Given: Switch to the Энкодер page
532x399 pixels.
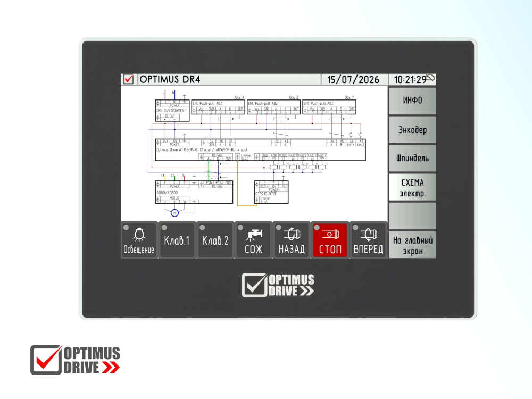Looking at the screenshot, I should coord(413,130).
